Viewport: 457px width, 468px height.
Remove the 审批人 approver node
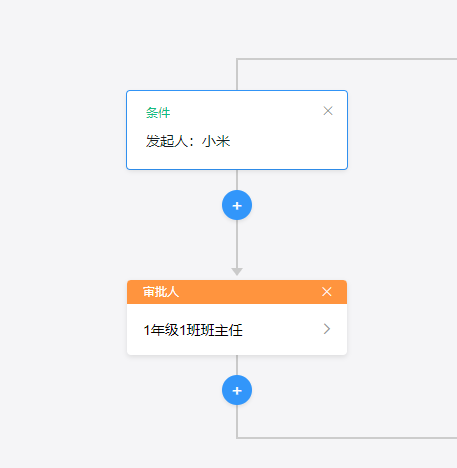tap(327, 292)
